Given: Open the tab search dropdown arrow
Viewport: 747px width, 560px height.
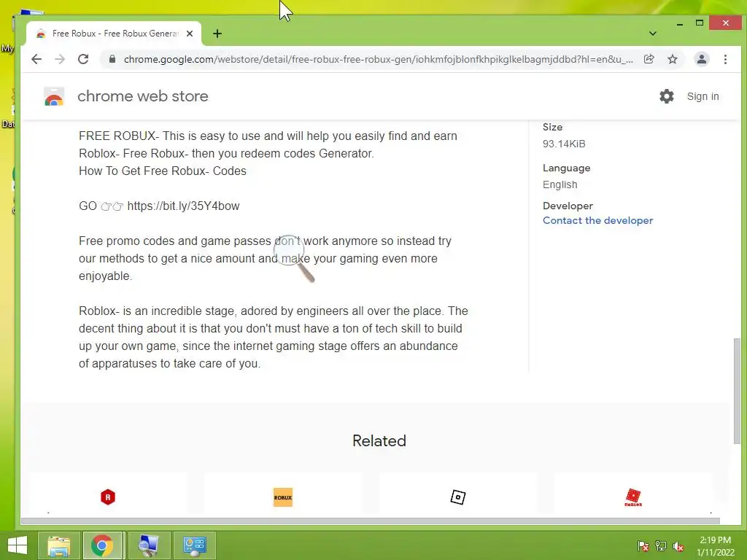Looking at the screenshot, I should click(x=653, y=34).
